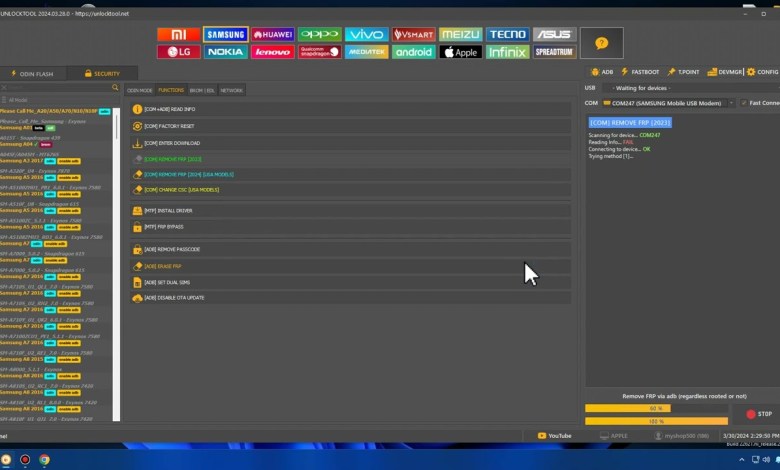Select the Qualcomm Snapdragon logo
Image resolution: width=780 pixels, height=470 pixels.
(x=320, y=52)
